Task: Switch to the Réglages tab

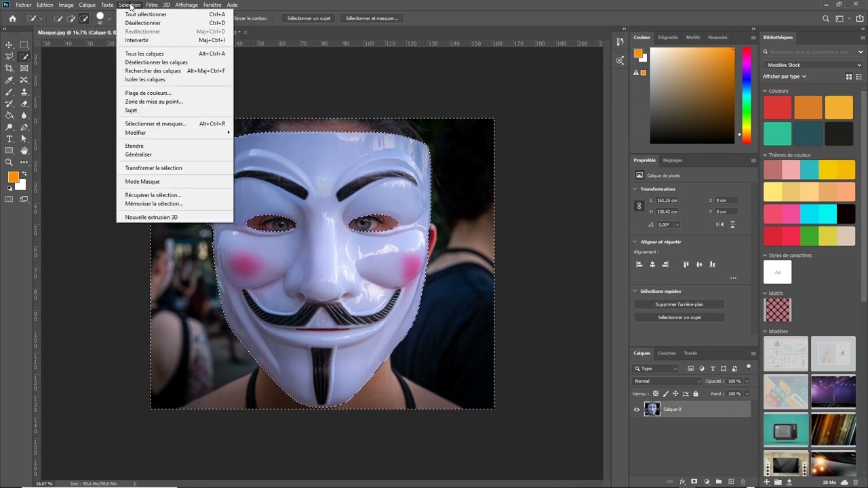Action: pyautogui.click(x=673, y=161)
